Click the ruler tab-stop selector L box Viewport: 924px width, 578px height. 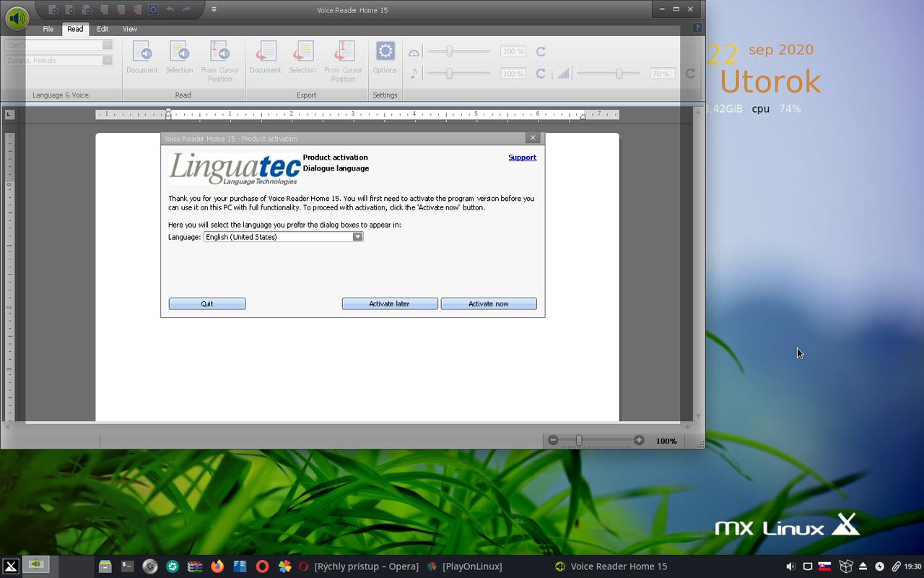pyautogui.click(x=9, y=114)
